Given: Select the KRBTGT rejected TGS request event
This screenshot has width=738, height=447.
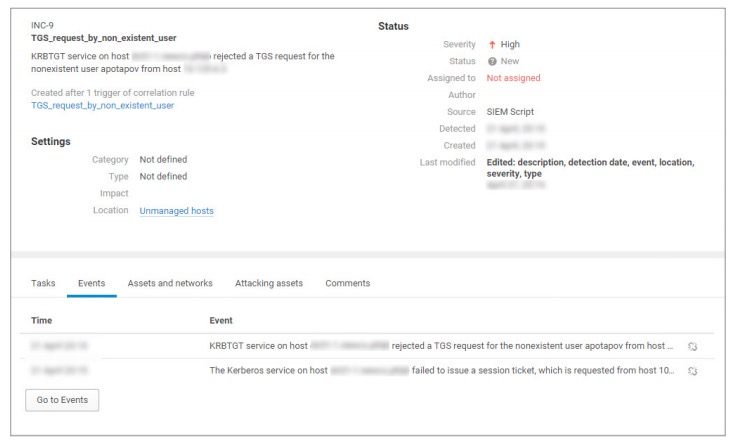Looking at the screenshot, I should click(x=440, y=346).
